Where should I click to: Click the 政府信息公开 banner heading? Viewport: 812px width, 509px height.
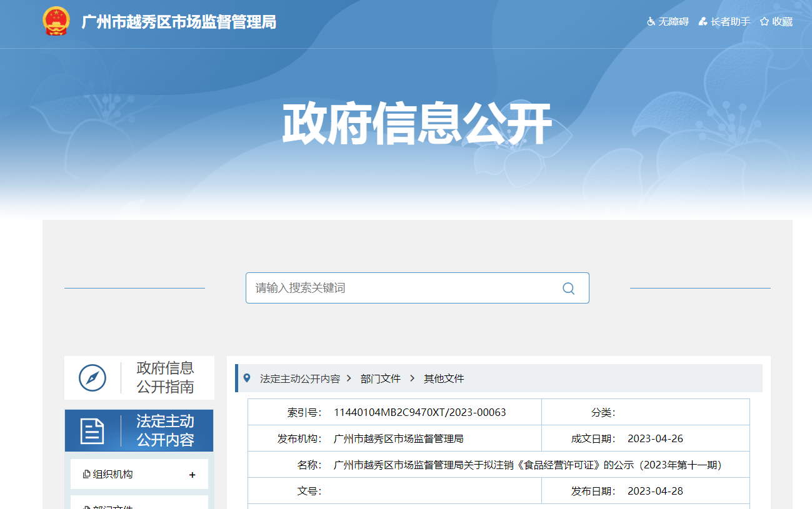click(x=417, y=124)
